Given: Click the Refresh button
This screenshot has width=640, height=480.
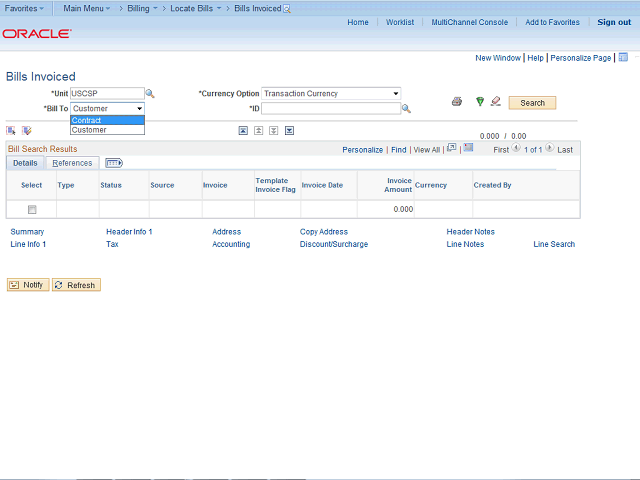Looking at the screenshot, I should [76, 285].
